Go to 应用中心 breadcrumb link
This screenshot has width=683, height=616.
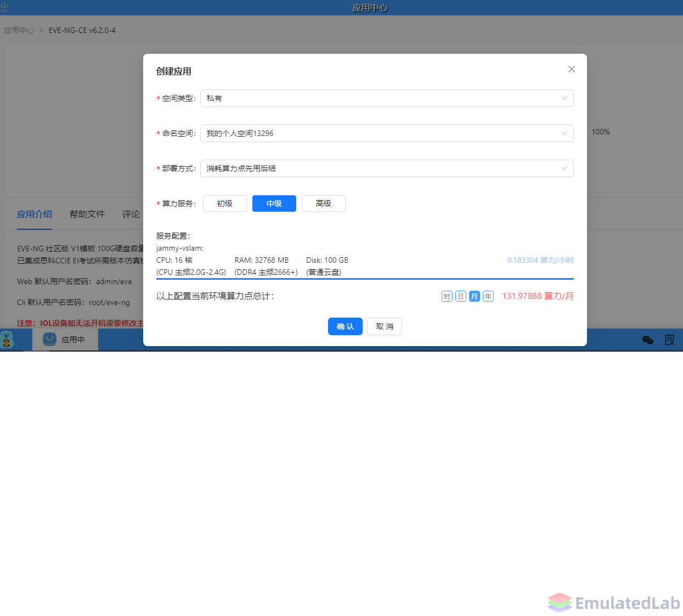pyautogui.click(x=19, y=31)
